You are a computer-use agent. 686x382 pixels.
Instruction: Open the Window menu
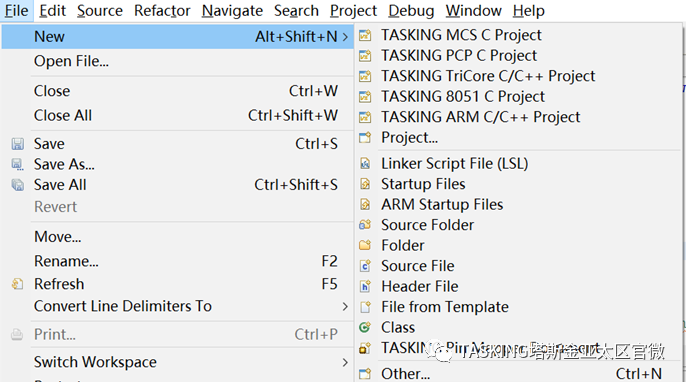tap(473, 11)
